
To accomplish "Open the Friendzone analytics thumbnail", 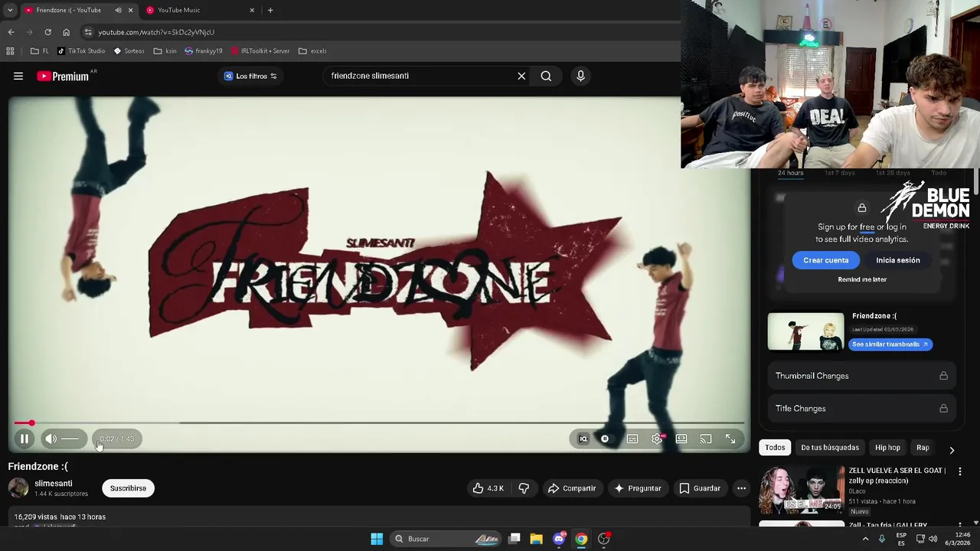I will 805,331.
